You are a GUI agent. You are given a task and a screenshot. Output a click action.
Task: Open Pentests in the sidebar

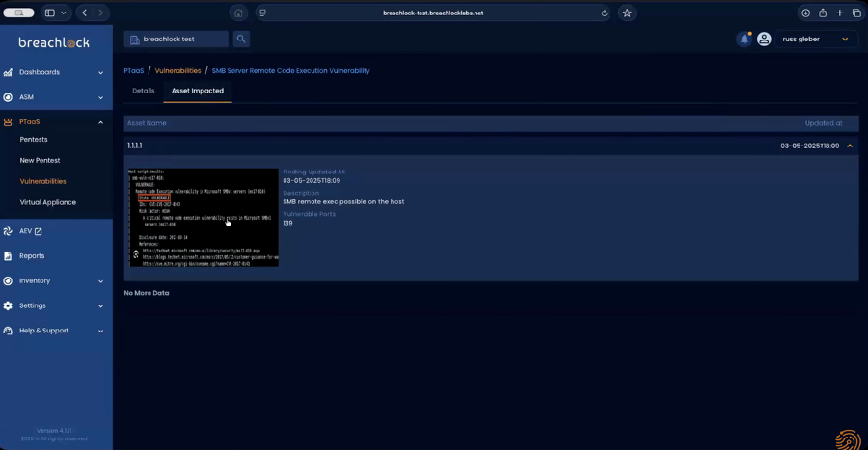click(x=34, y=140)
